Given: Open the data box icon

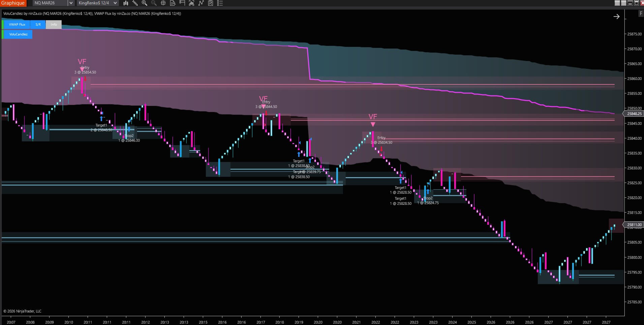Looking at the screenshot, I should pos(173,3).
